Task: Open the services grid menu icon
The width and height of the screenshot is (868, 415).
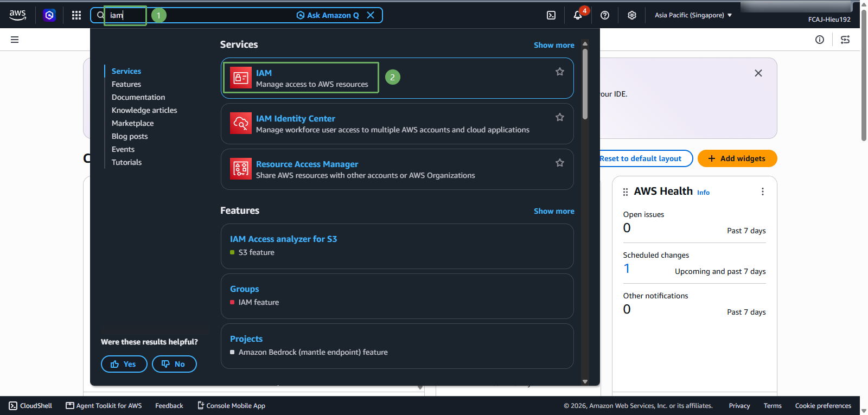Action: 76,15
